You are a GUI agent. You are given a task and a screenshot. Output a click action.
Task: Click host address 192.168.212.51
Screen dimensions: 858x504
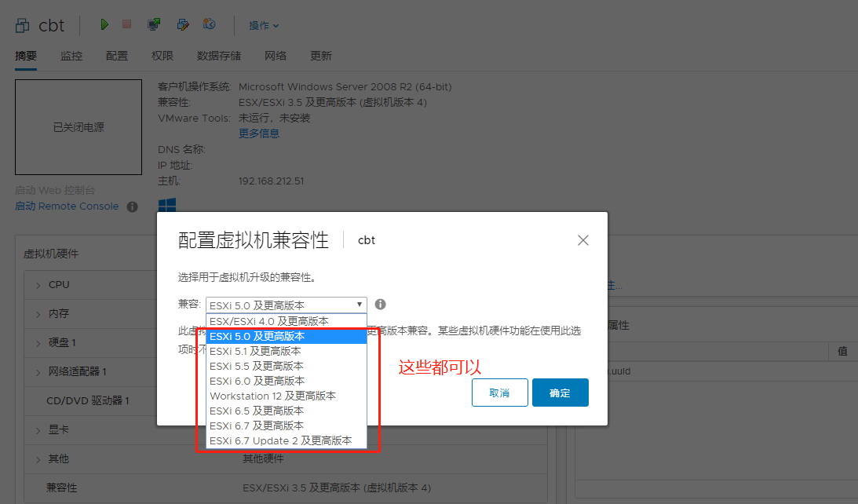point(271,181)
